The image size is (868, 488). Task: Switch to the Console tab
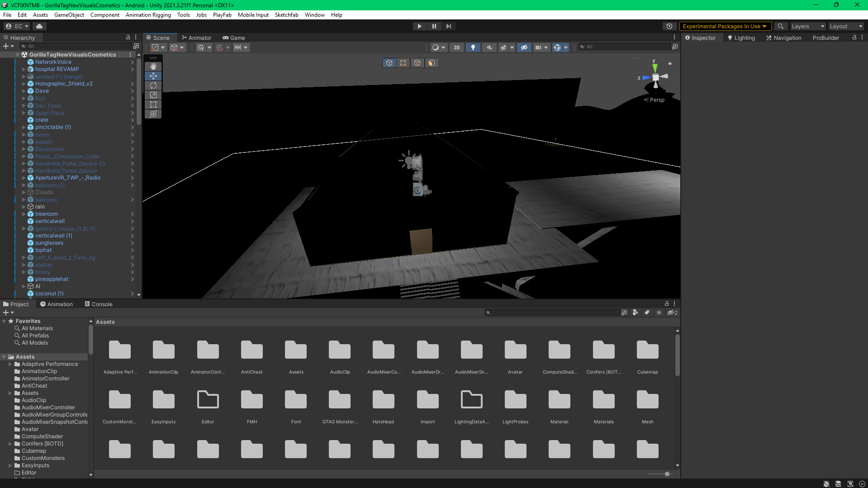[x=99, y=304]
